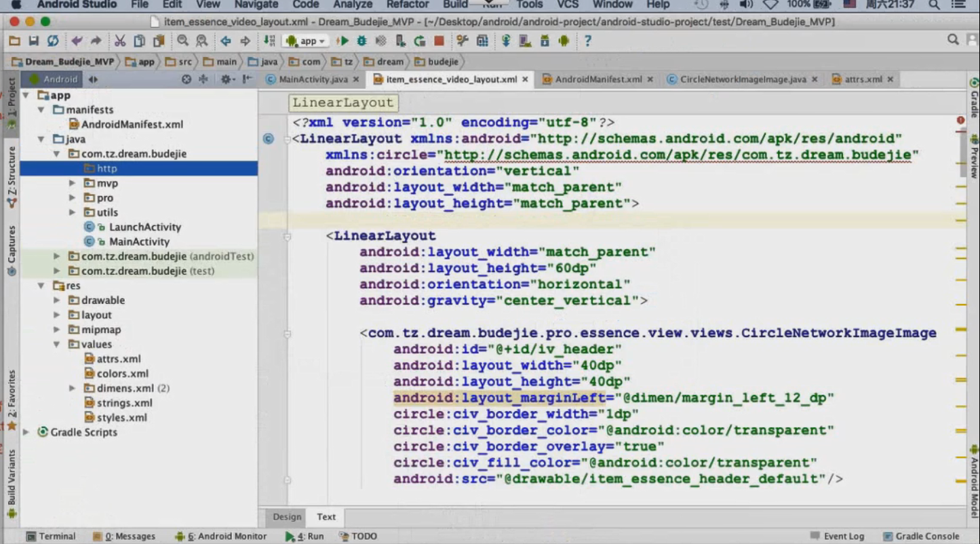The image size is (980, 544).
Task: Open the Android Monitor tool window
Action: tap(221, 536)
